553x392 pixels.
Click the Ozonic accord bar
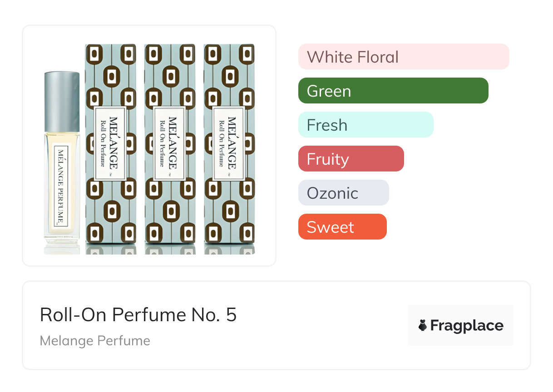point(343,193)
